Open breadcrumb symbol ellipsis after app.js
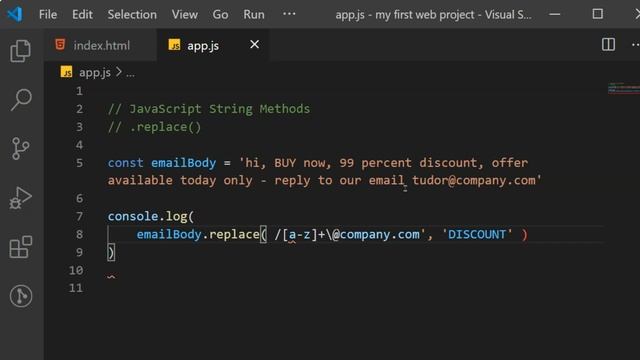This screenshot has height=360, width=640. (x=130, y=73)
